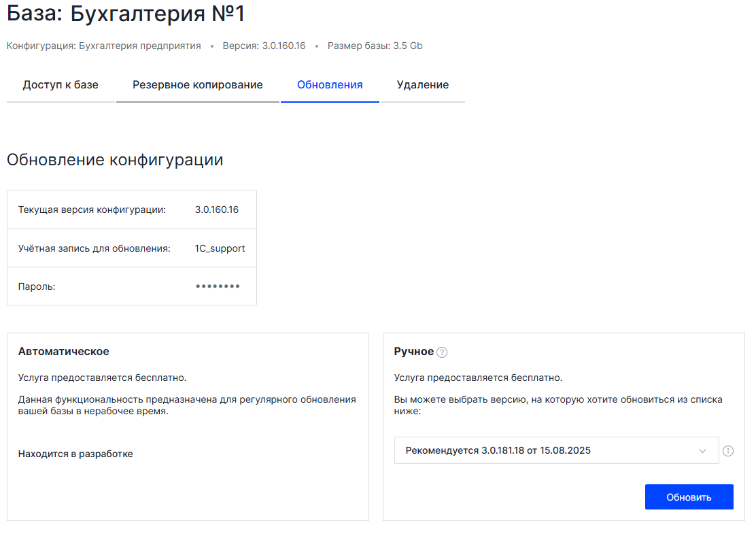
Task: Click the 1C_support account value
Action: (220, 248)
